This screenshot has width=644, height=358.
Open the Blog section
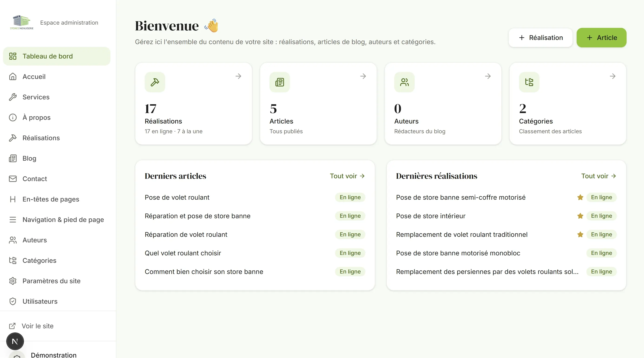(56, 158)
